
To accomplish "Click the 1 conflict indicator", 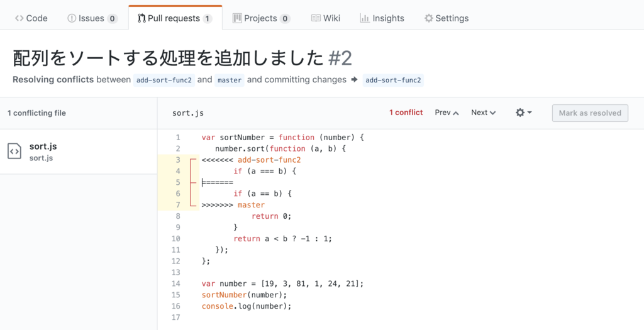I will (406, 113).
